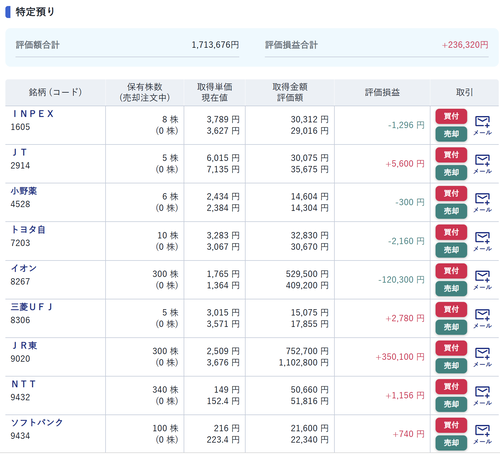Viewport: 500px width, 454px height.
Task: Select the NTT row mail icon
Action: pyautogui.click(x=482, y=396)
